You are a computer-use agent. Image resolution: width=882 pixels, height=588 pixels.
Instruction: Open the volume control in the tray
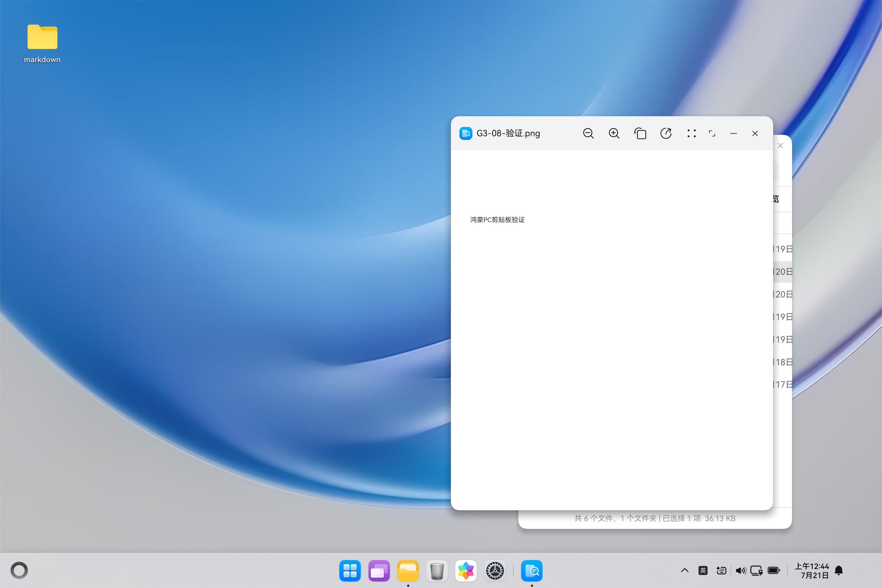click(x=741, y=571)
